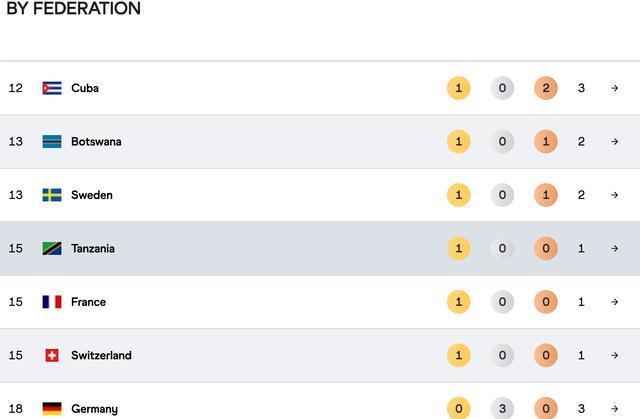
Task: Expand Sweden row using its arrow
Action: (614, 195)
